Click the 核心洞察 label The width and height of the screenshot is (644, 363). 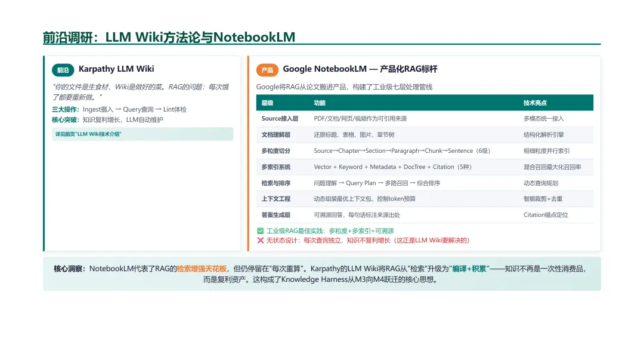[68, 269]
